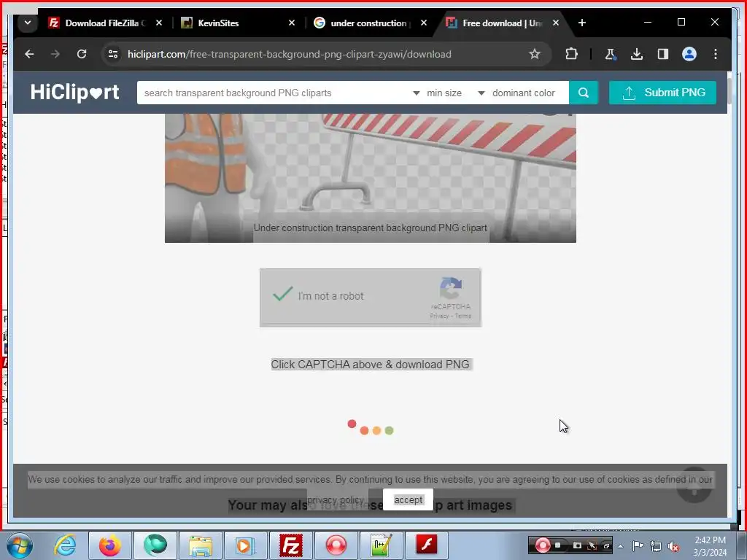
Task: Close the Free download tab
Action: pos(555,23)
